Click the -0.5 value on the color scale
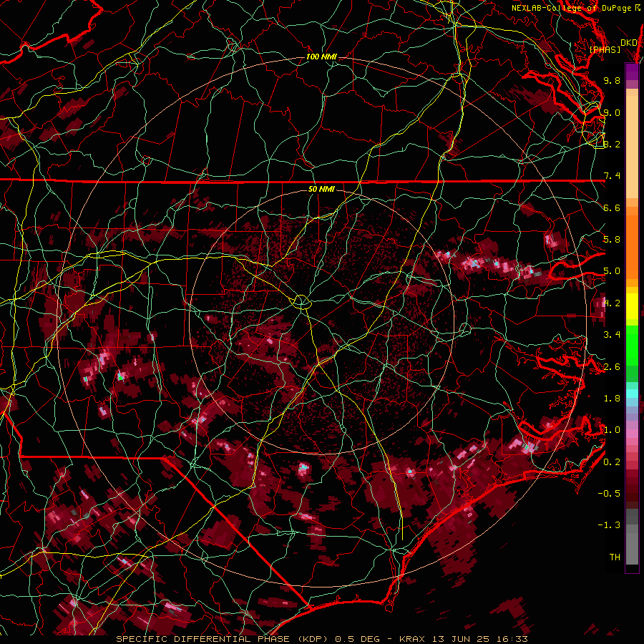The image size is (644, 644). coord(610,494)
